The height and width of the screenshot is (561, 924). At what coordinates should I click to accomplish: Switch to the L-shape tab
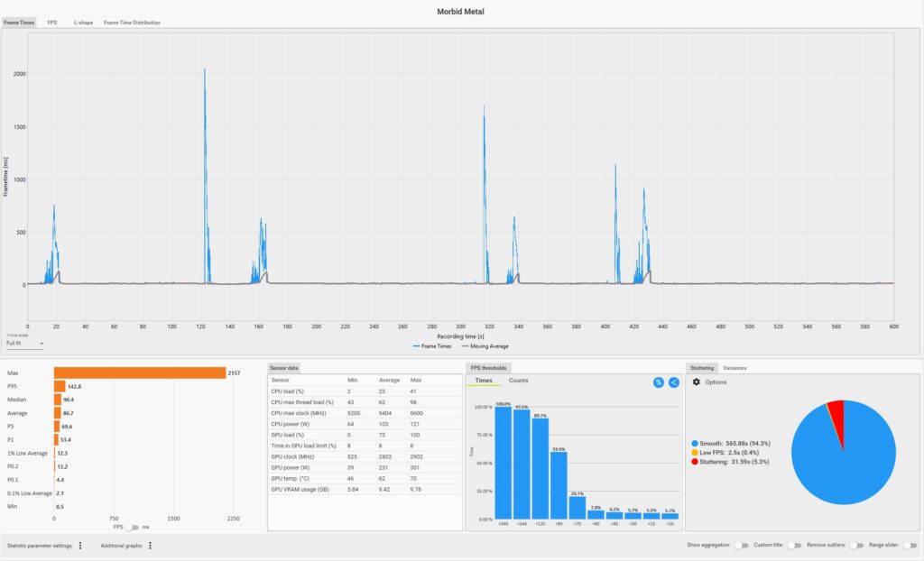83,23
